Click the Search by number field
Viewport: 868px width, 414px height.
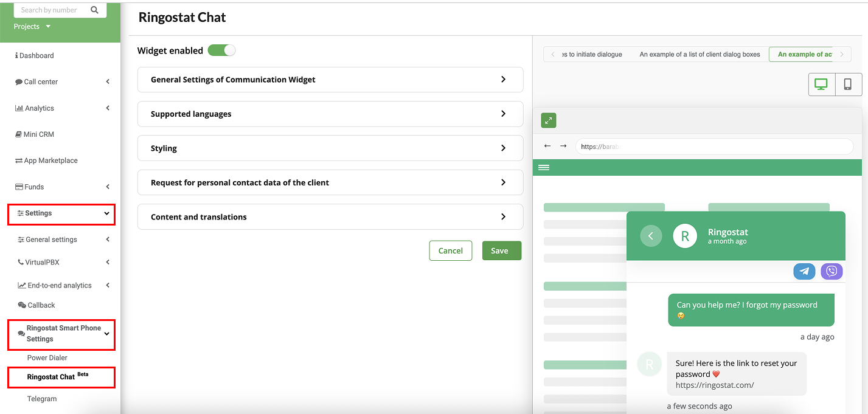click(52, 10)
